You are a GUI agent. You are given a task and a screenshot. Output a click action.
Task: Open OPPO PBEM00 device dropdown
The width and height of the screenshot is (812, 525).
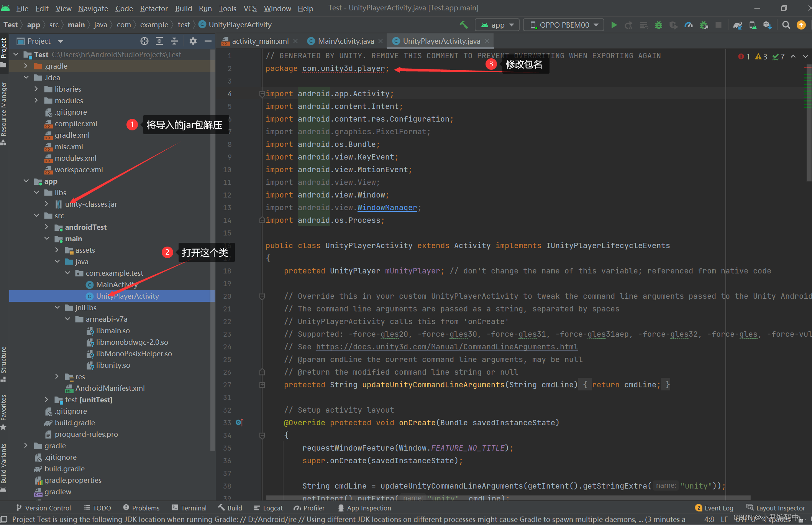pyautogui.click(x=563, y=25)
